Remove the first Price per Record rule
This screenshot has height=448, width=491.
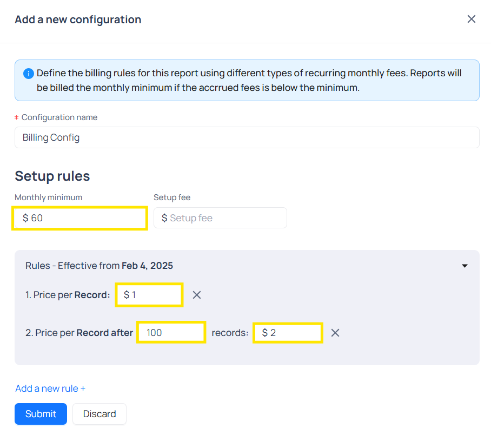(x=197, y=295)
